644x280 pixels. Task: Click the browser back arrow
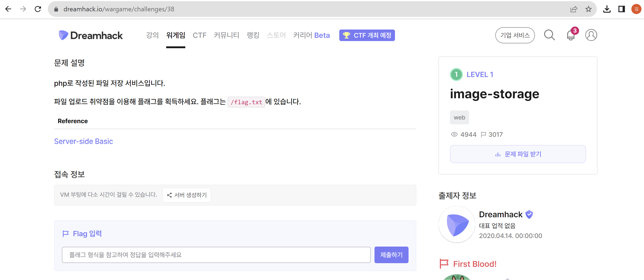click(8, 9)
